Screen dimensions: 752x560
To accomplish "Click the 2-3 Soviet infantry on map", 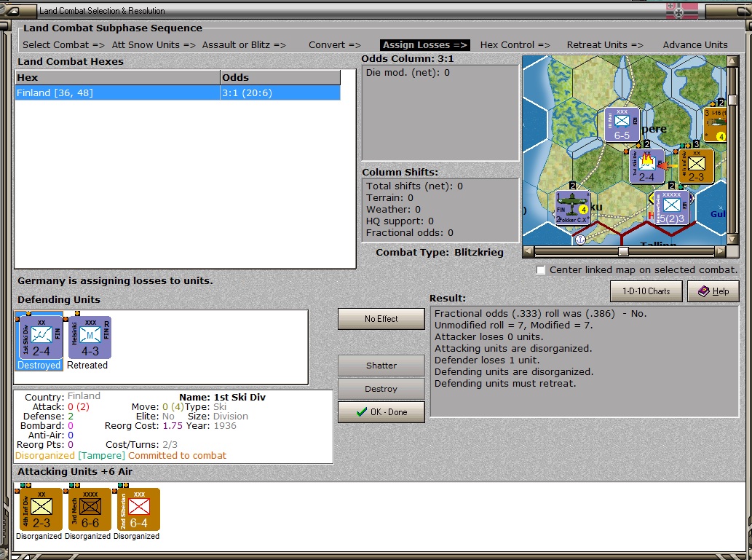I will [696, 166].
